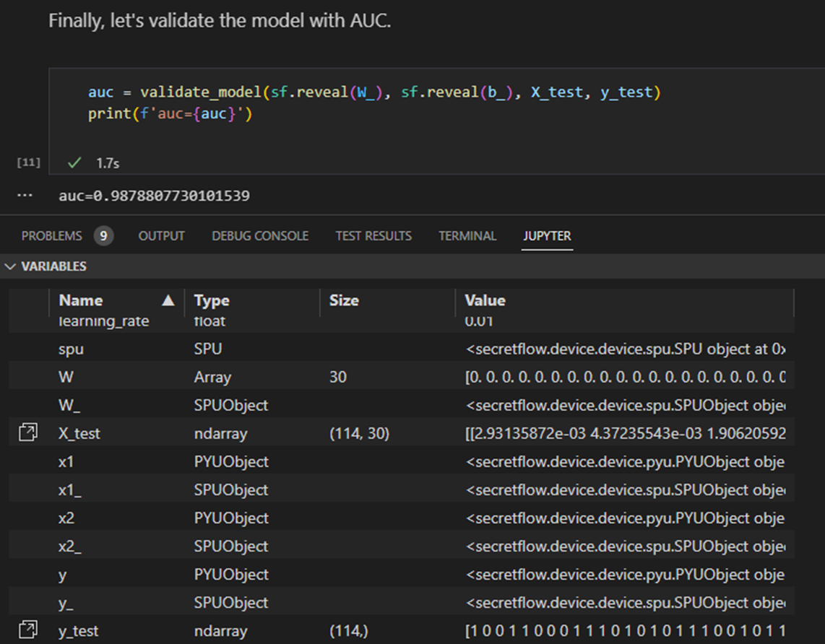
Task: Switch to the OUTPUT tab
Action: (161, 235)
